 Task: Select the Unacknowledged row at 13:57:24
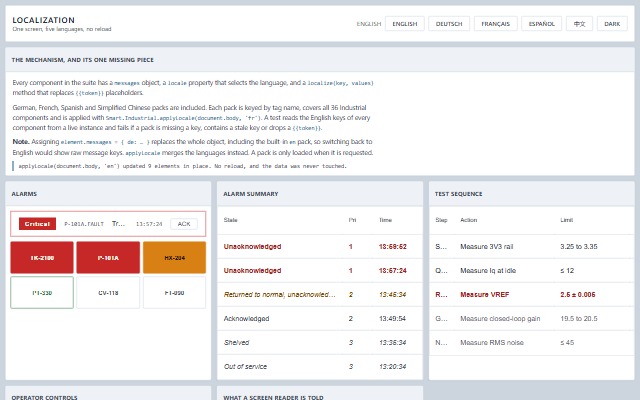pyautogui.click(x=320, y=271)
